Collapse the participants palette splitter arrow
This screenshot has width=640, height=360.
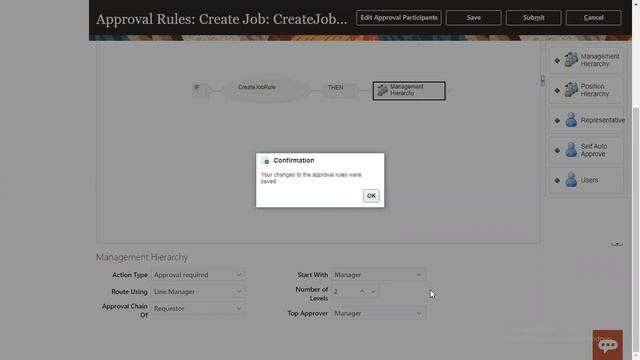(x=542, y=81)
